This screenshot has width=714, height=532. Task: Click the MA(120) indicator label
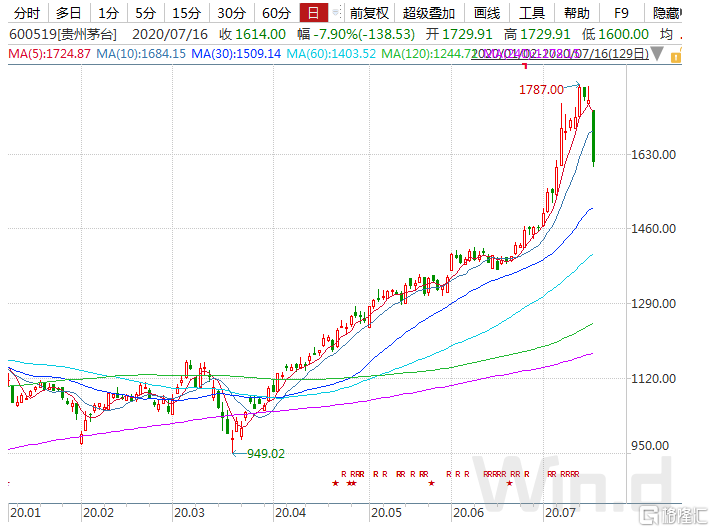(426, 54)
